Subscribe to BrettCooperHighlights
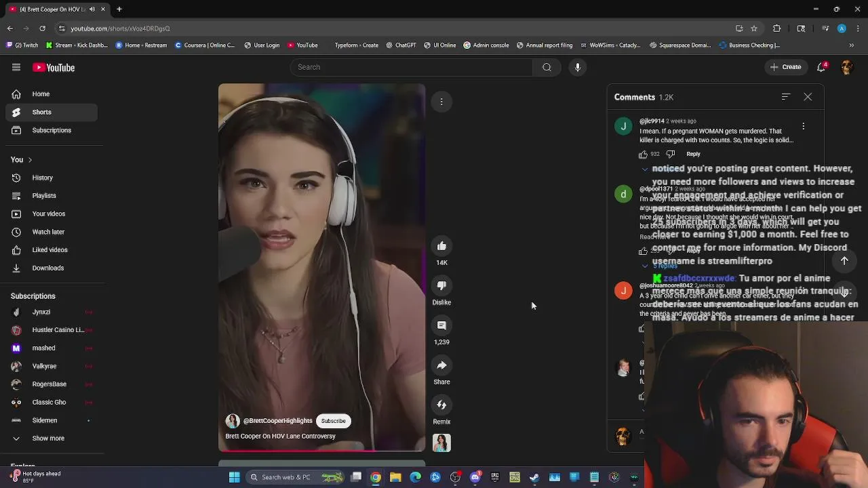868x488 pixels. click(x=333, y=421)
